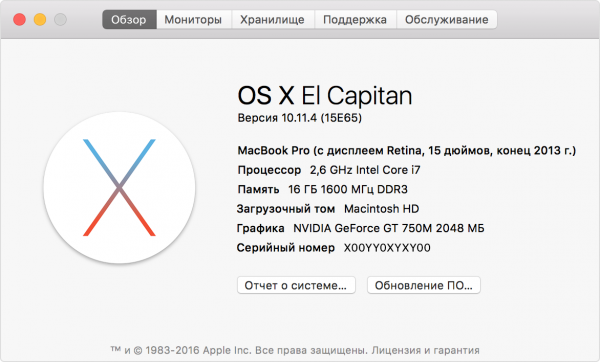
Task: Click the grey zoom button in the title bar
Action: pyautogui.click(x=60, y=19)
